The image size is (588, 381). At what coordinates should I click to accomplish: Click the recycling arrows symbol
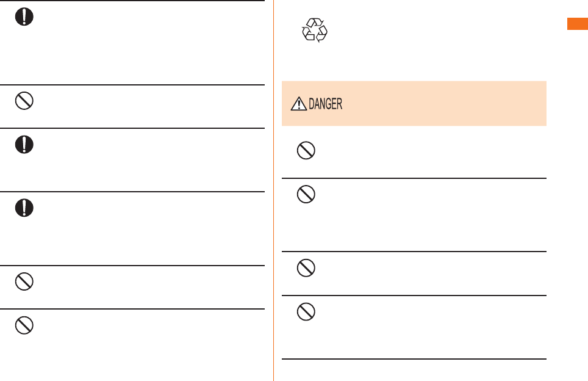315,30
